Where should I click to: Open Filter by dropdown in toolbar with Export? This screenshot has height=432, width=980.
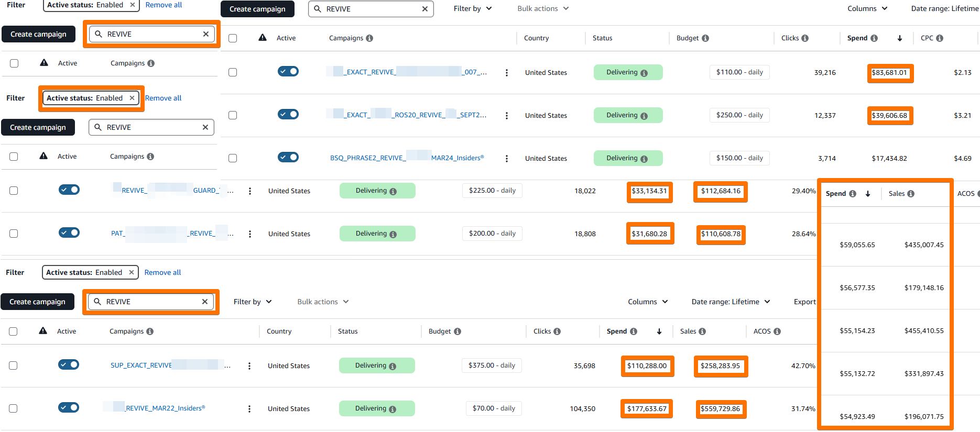253,302
